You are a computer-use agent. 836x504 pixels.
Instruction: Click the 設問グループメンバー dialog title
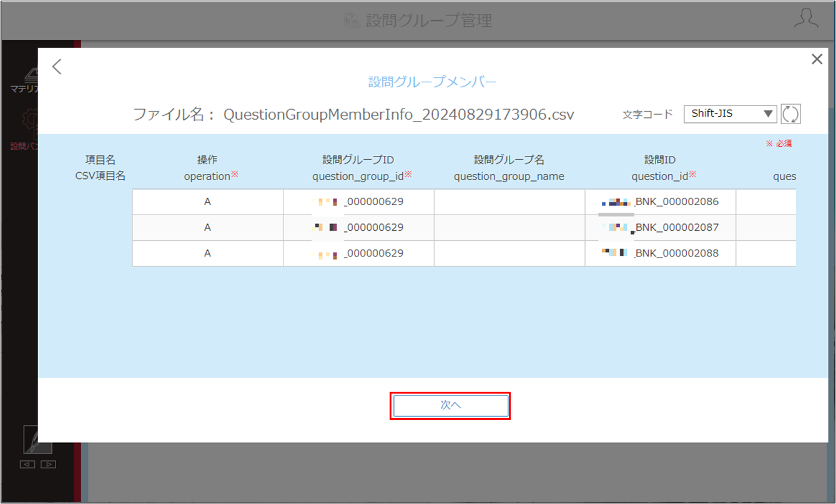click(x=433, y=82)
